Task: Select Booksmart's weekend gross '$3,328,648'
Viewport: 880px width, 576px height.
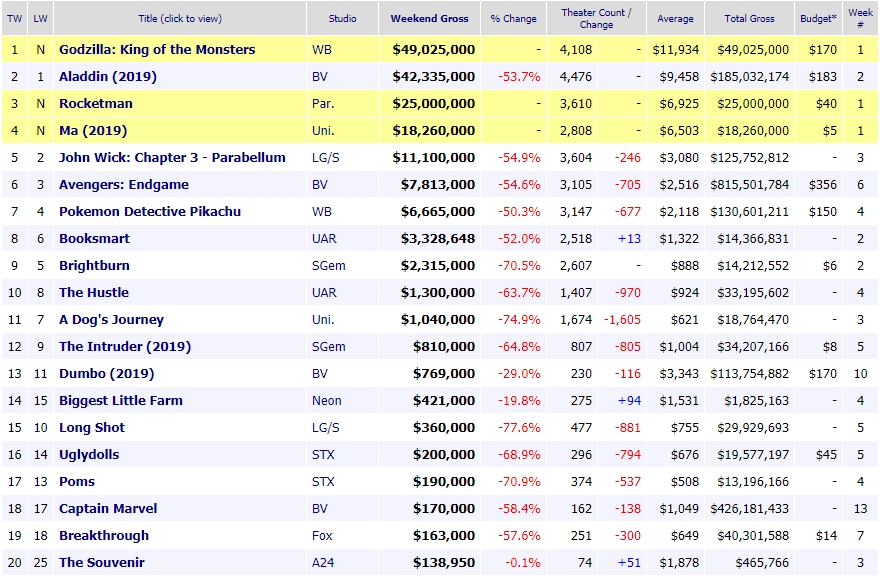Action: pos(438,238)
